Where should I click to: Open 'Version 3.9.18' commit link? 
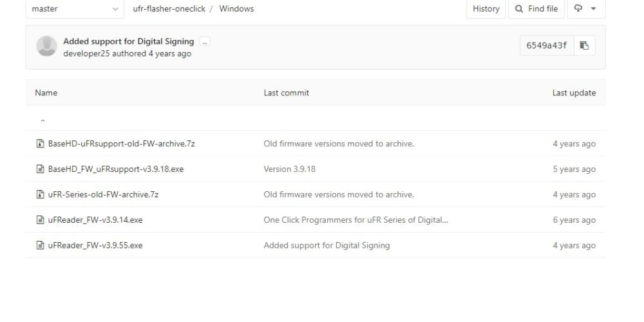[290, 169]
